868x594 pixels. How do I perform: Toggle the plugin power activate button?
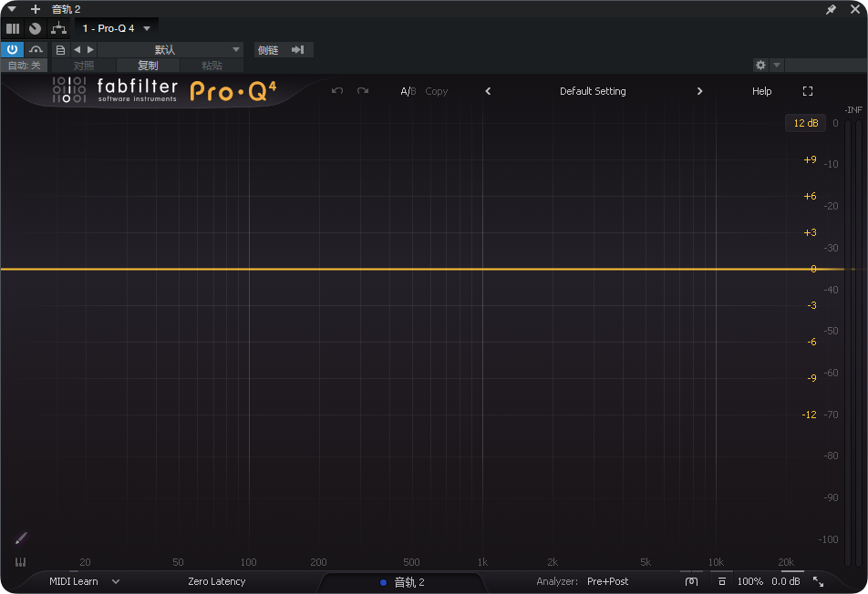click(12, 49)
